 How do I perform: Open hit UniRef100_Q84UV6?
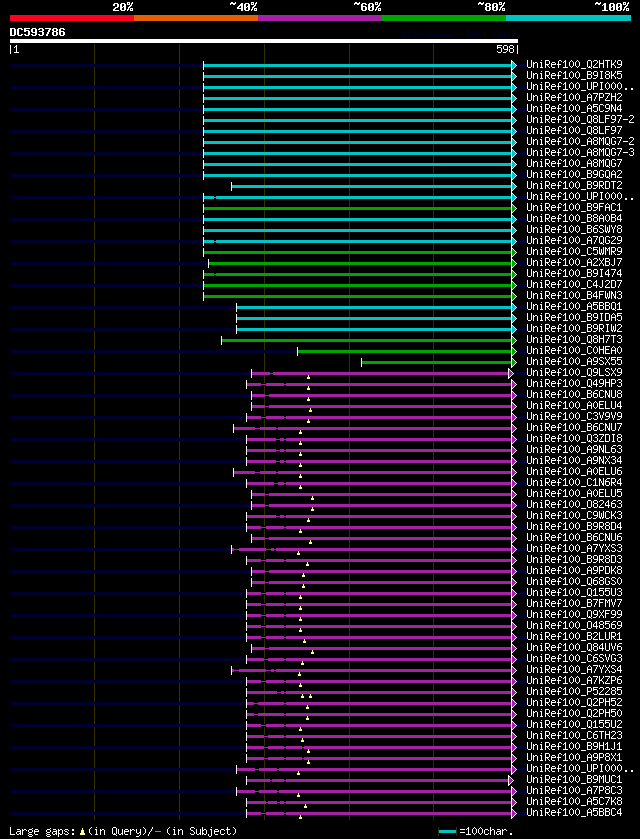tap(574, 647)
